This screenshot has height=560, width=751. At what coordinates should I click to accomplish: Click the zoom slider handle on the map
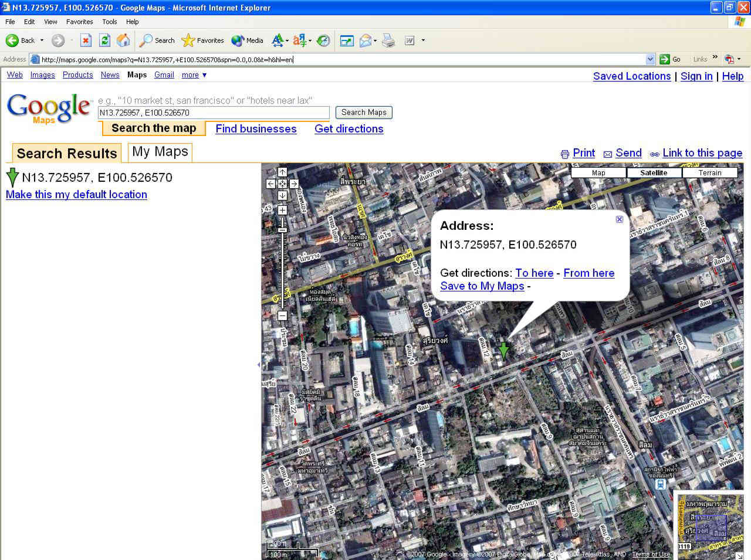pyautogui.click(x=282, y=229)
